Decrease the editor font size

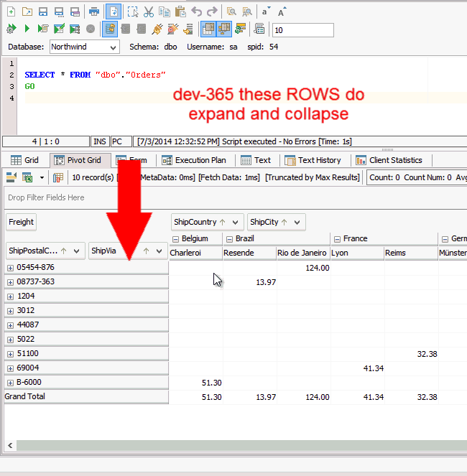click(266, 11)
